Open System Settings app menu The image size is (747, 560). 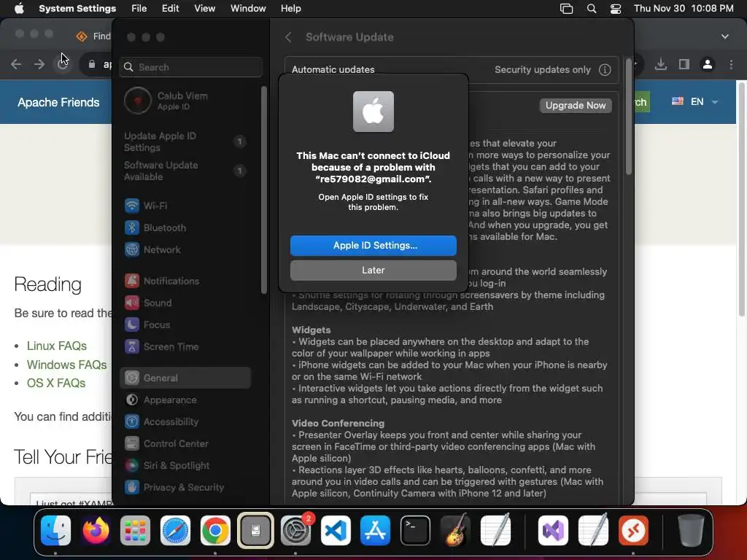point(77,9)
